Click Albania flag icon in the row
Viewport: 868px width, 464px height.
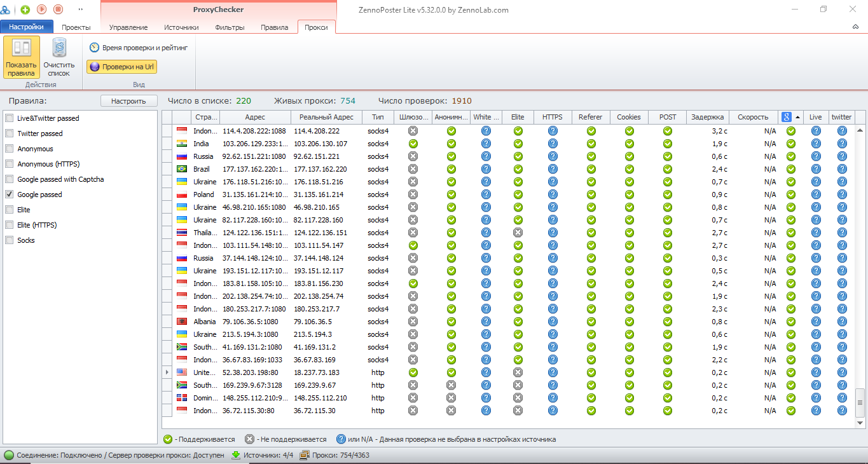[x=182, y=322]
